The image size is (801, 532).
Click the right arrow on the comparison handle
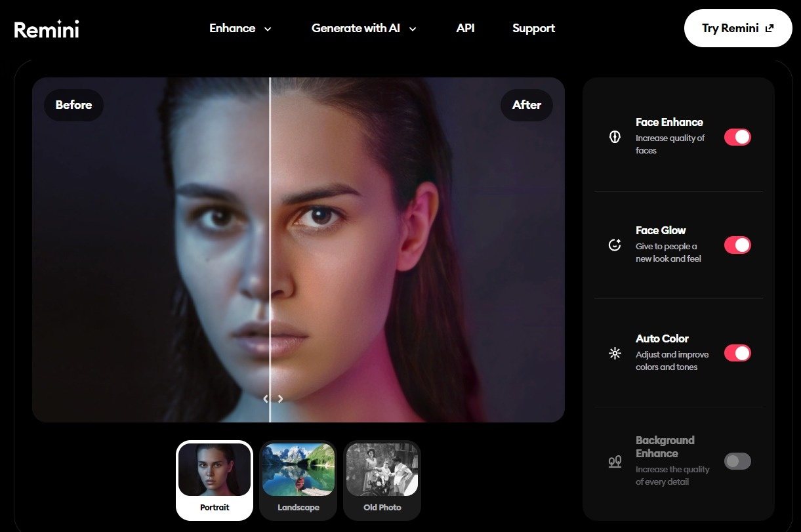click(x=280, y=398)
